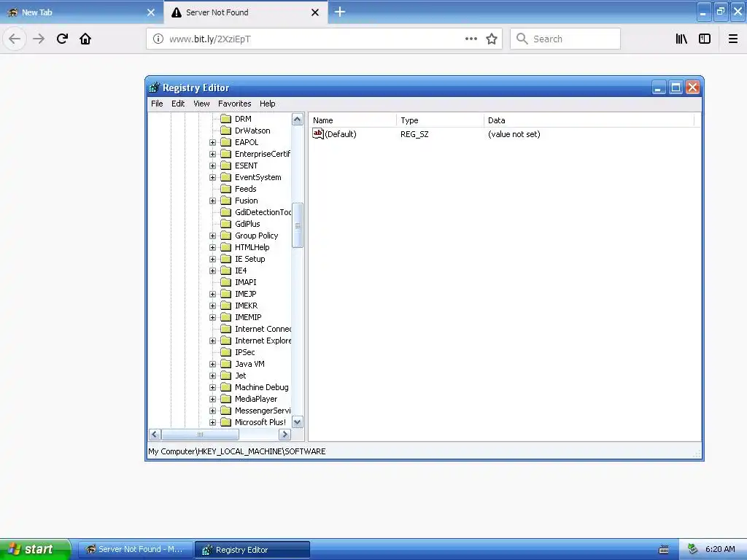Click the REG_SZ type cell
The width and height of the screenshot is (747, 560).
coord(414,134)
